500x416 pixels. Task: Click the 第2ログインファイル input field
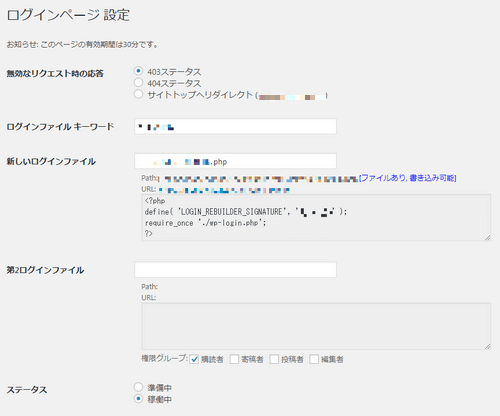coord(235,270)
